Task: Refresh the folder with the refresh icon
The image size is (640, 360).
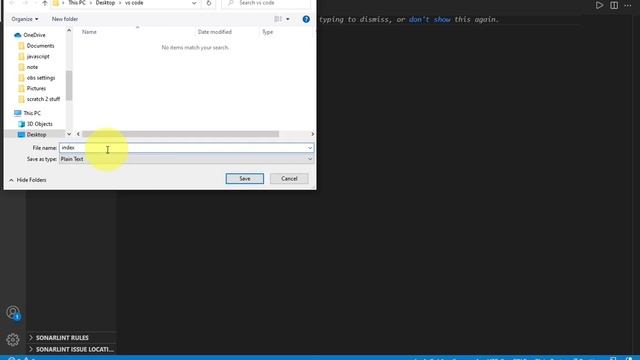Action: (x=209, y=3)
